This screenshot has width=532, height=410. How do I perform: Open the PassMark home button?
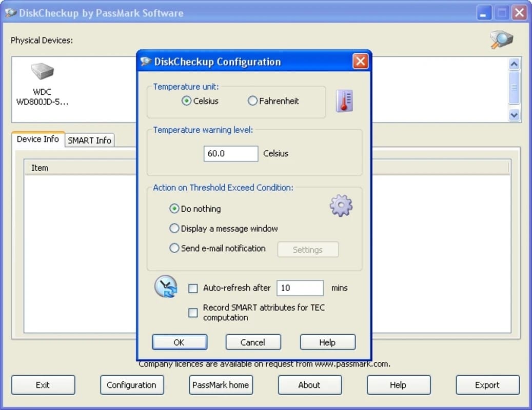tap(221, 385)
